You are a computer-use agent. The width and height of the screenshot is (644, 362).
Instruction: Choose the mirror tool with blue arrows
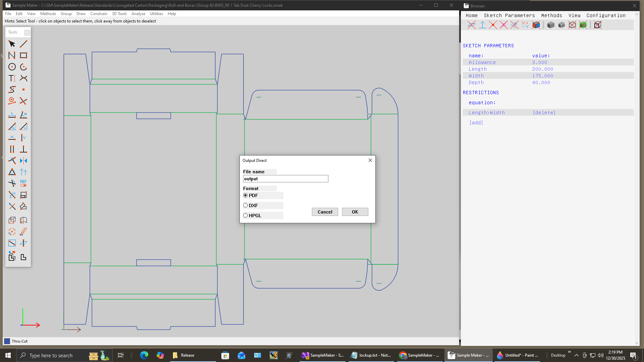click(x=23, y=161)
